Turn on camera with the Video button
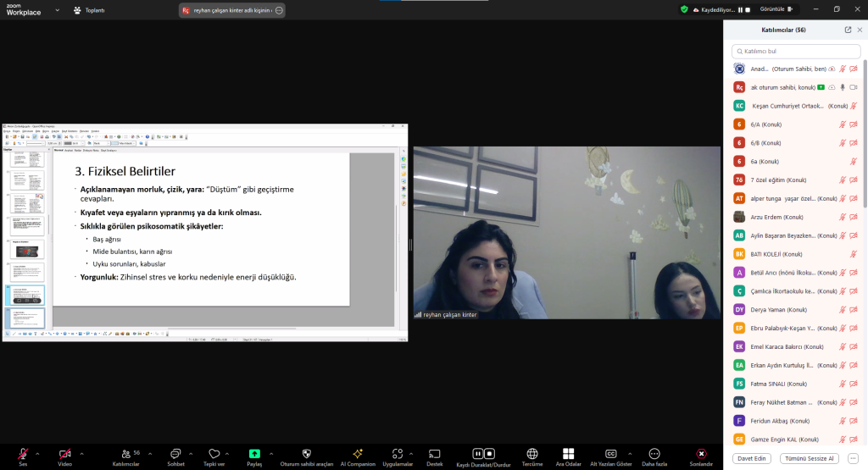Screen dimensions: 868x470 (x=64, y=453)
